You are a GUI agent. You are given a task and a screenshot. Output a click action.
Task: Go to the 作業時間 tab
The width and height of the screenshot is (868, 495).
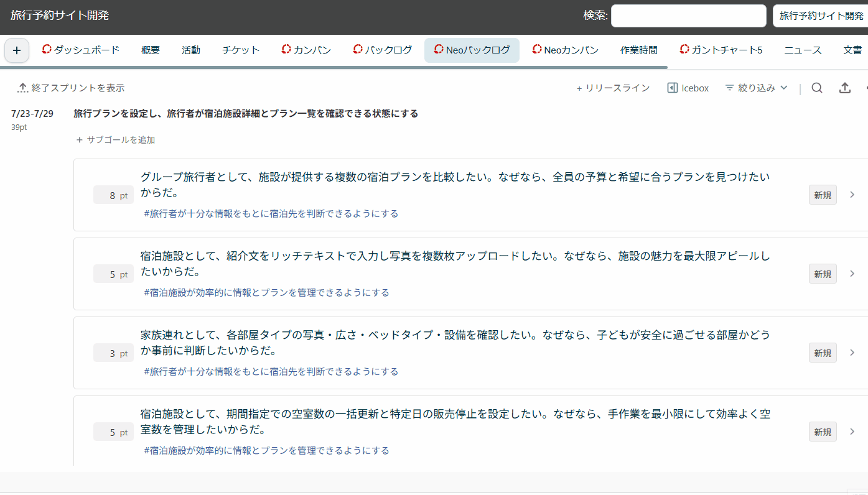tap(638, 50)
